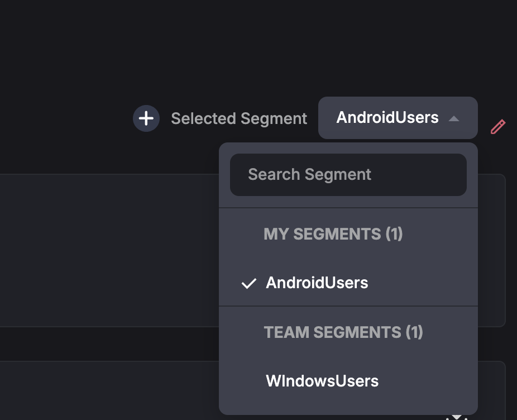Click the upward caret arrow icon
This screenshot has height=420, width=517.
[454, 118]
